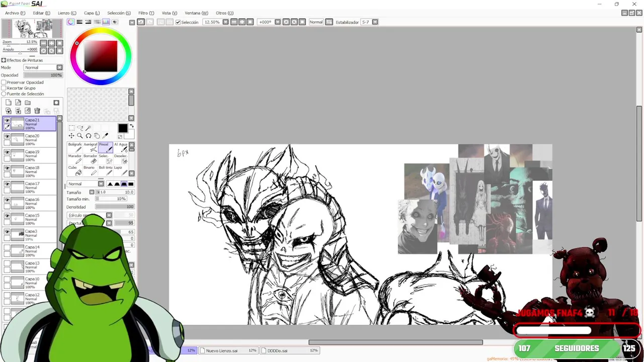644x362 pixels.
Task: Select Fuente de Selección option
Action: click(x=4, y=94)
